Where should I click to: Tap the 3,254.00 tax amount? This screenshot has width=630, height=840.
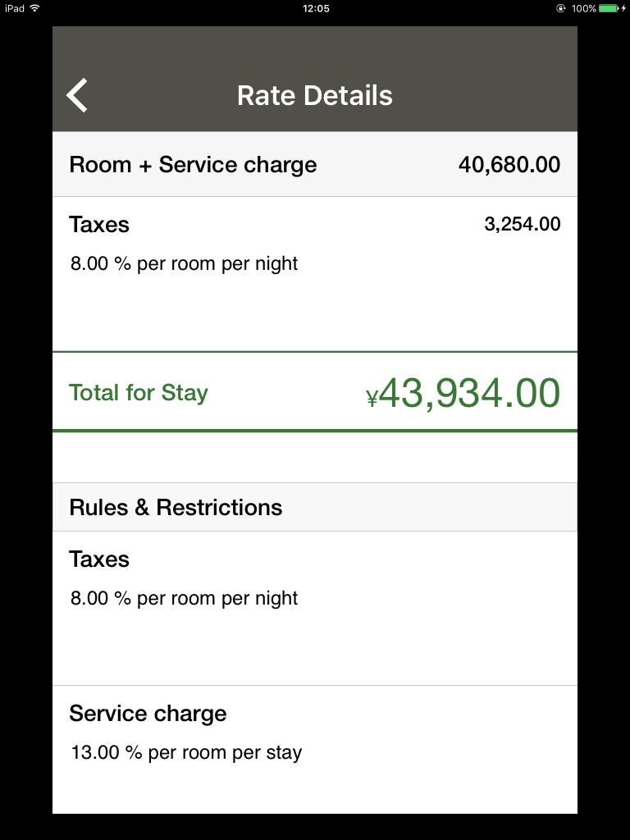(x=522, y=225)
